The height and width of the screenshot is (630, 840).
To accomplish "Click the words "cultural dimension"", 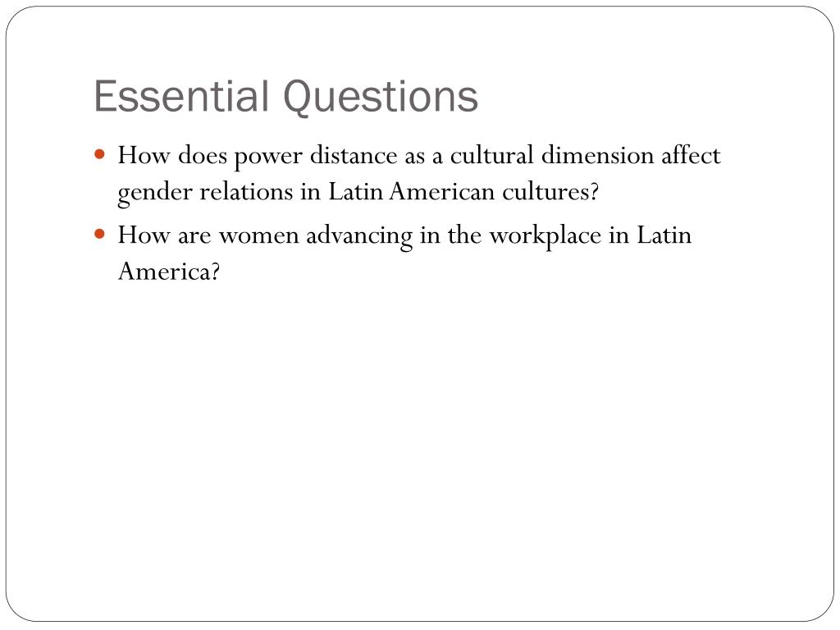I will click(x=551, y=155).
